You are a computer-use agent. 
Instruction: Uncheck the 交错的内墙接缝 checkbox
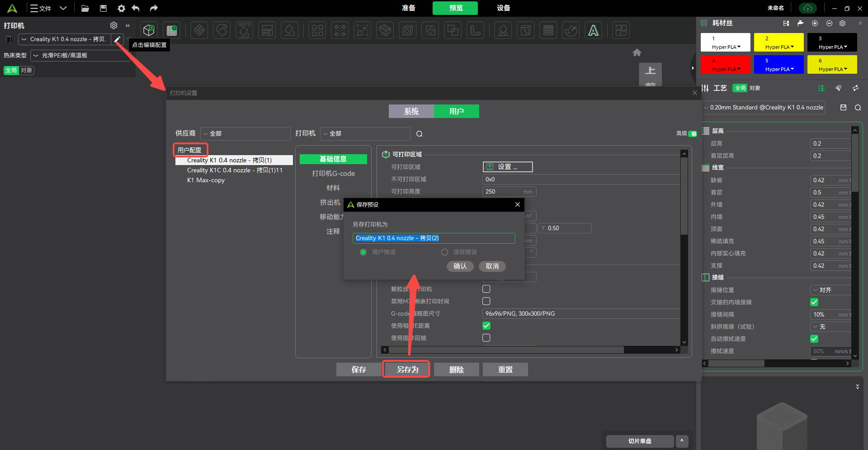[814, 302]
